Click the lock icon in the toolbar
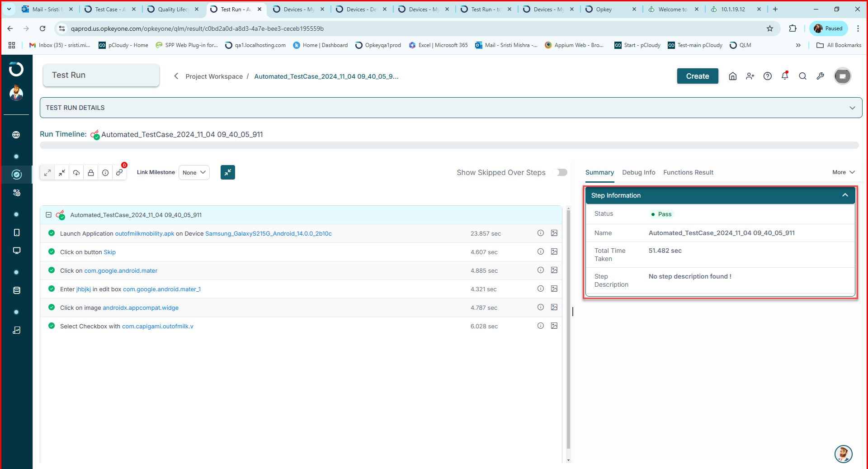 point(91,172)
